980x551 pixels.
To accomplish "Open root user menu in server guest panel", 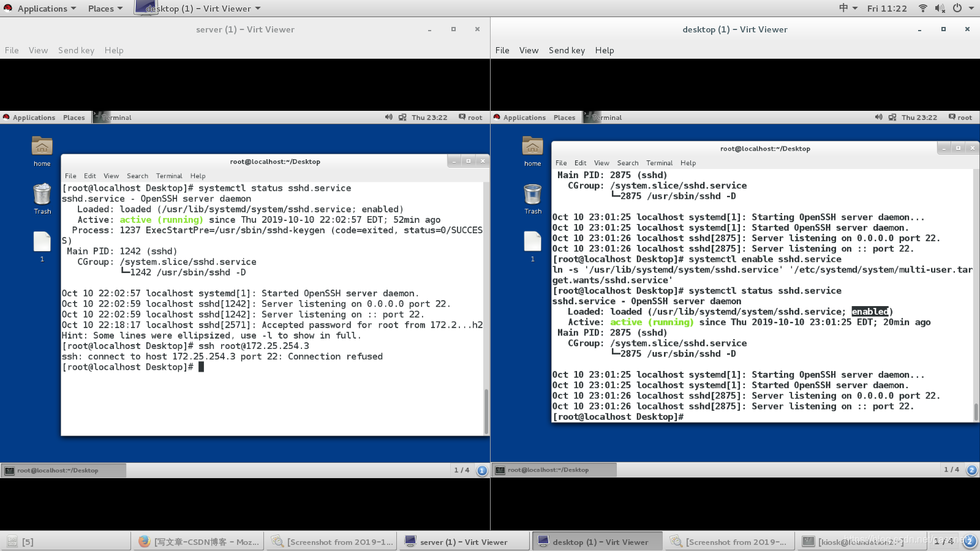I will (x=470, y=118).
